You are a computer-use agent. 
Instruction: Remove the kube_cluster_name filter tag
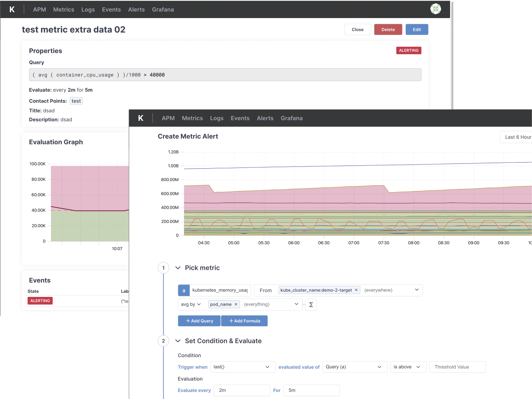coord(356,290)
